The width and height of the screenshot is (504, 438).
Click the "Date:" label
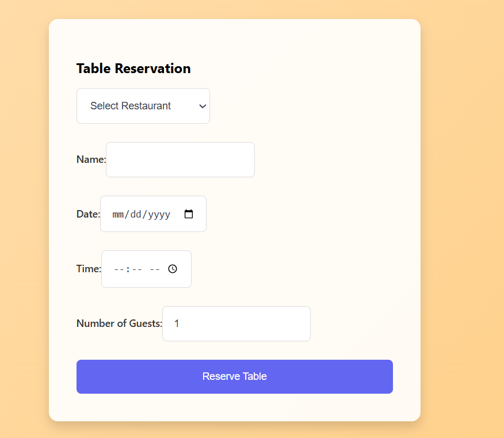tap(88, 214)
